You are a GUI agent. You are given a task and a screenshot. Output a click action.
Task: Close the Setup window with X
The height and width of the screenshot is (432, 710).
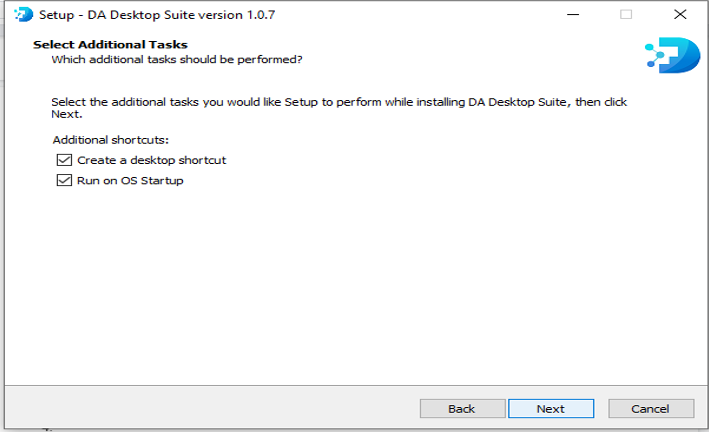[679, 15]
